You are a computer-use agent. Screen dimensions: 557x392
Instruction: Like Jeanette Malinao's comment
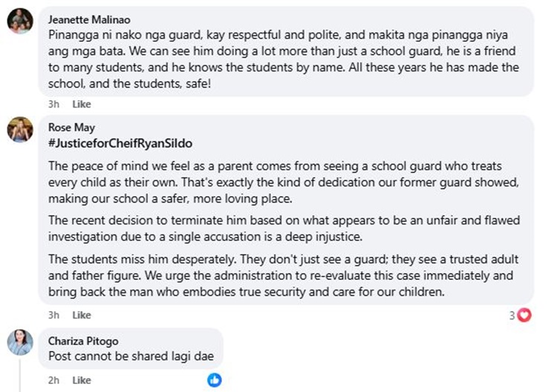(x=81, y=105)
